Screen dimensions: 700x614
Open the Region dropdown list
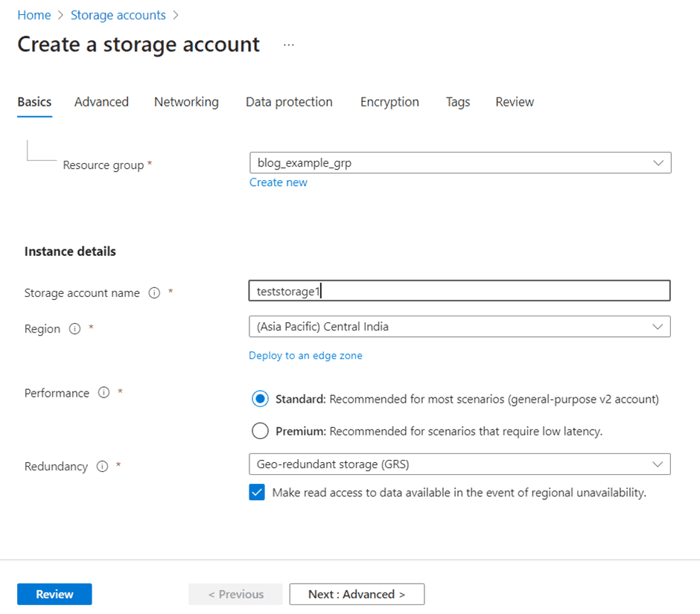coord(459,327)
